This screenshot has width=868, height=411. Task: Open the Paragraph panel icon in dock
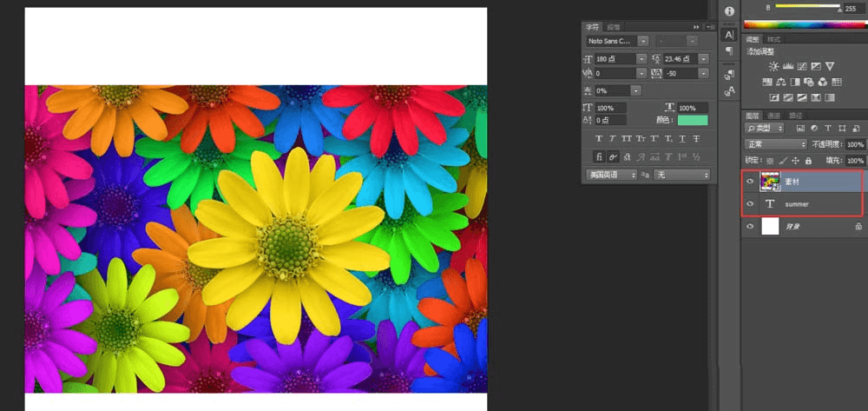pos(730,51)
